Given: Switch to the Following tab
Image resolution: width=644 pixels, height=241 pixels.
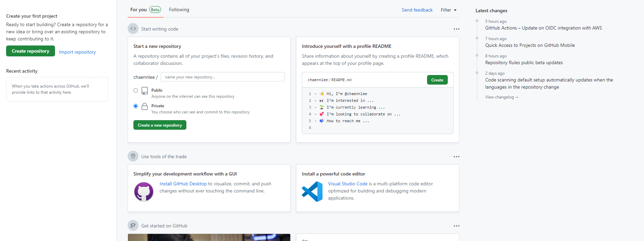Looking at the screenshot, I should [179, 10].
